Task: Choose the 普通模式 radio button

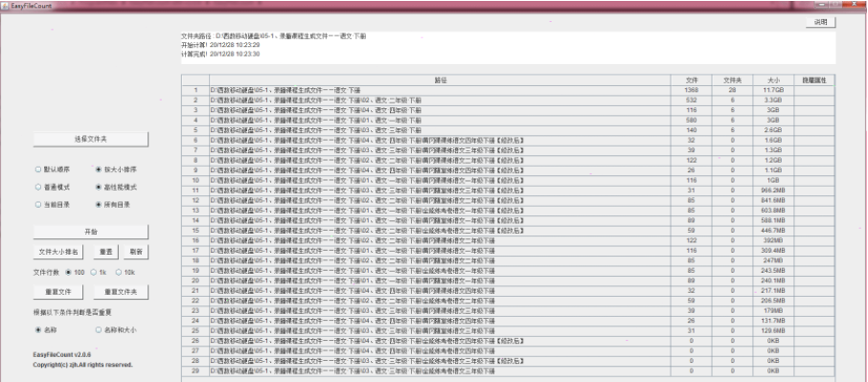Action: pos(53,188)
